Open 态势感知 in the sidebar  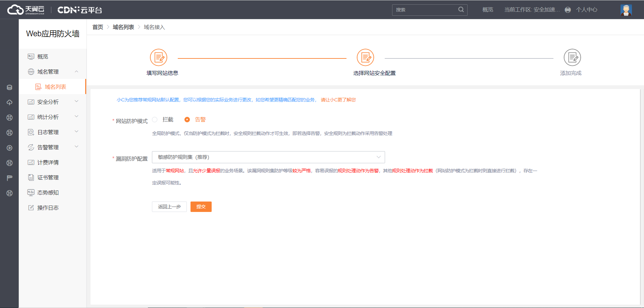click(x=48, y=192)
